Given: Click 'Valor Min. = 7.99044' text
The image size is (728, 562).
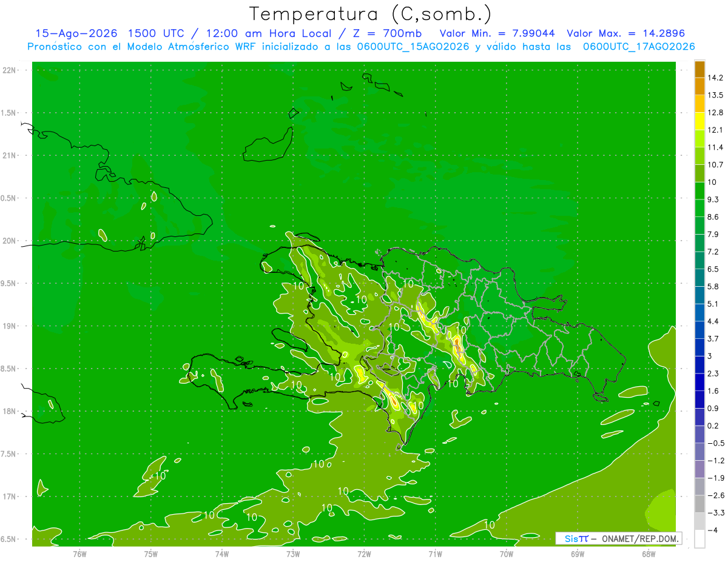Looking at the screenshot, I should (x=497, y=33).
